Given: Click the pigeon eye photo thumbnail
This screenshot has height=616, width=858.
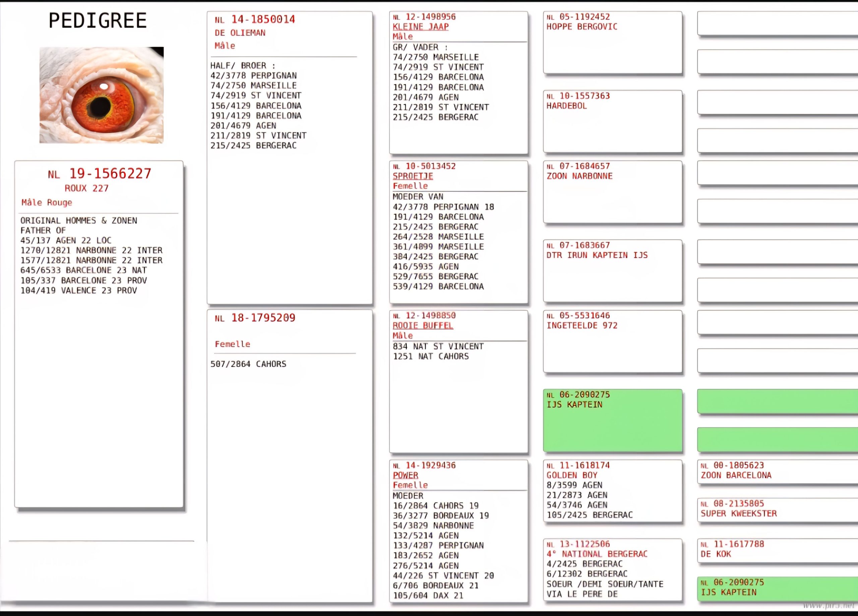Looking at the screenshot, I should tap(102, 95).
